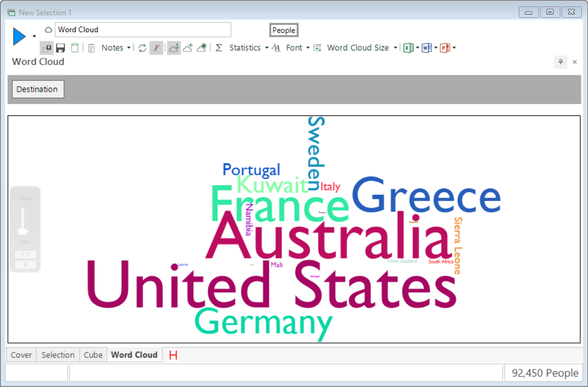Viewport: 588px width, 387px height.
Task: Click the word Italy in the cloud
Action: (x=330, y=186)
